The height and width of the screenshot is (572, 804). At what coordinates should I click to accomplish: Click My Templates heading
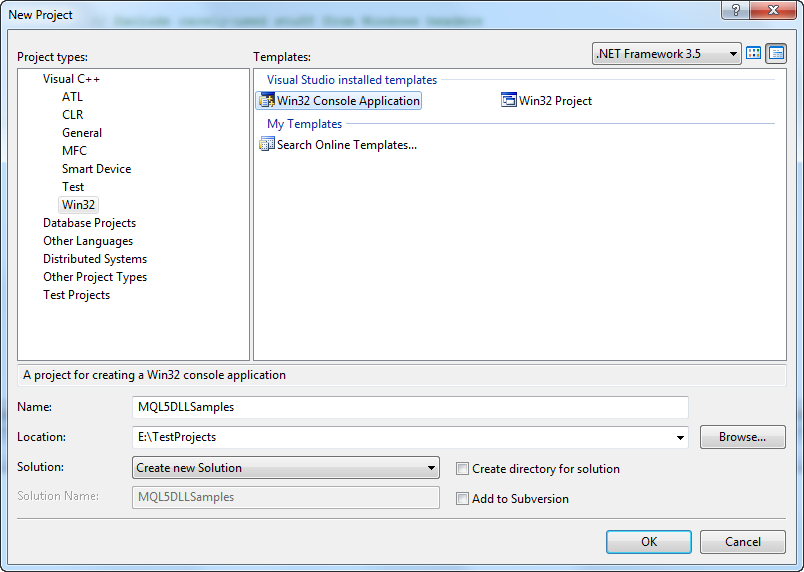pos(305,124)
